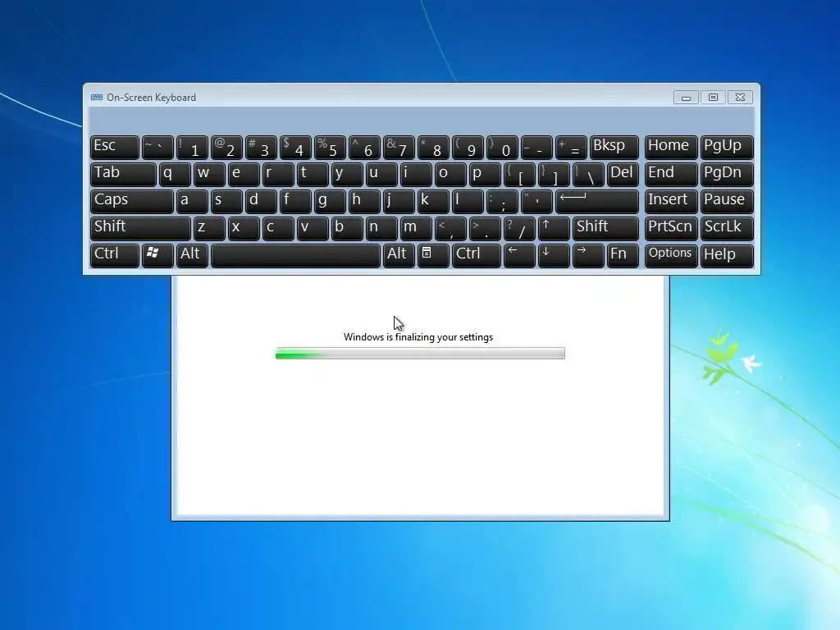The width and height of the screenshot is (840, 630).
Task: Minimize the On-Screen Keyboard window
Action: point(686,98)
